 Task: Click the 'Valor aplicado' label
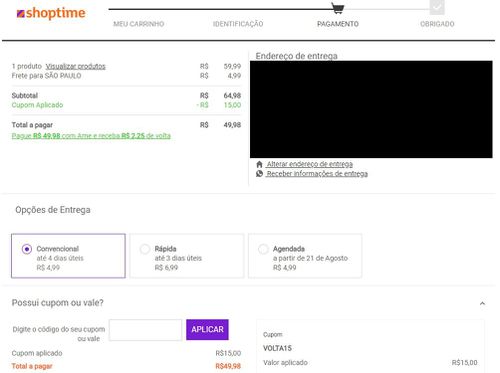(x=285, y=363)
